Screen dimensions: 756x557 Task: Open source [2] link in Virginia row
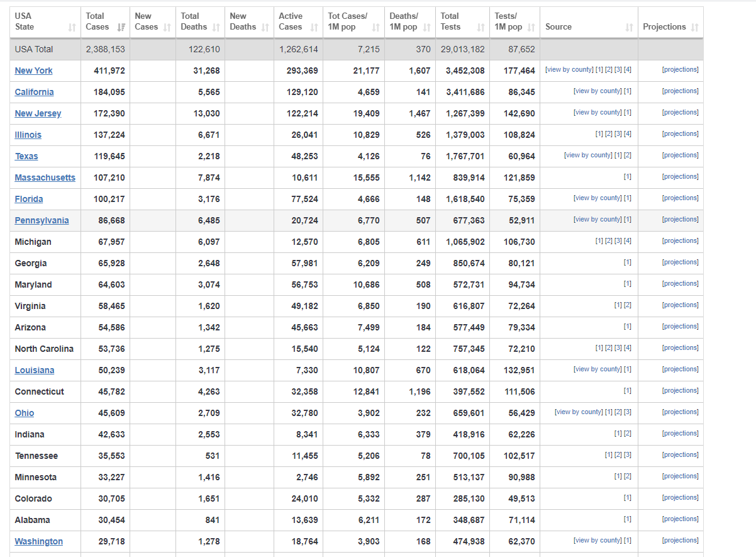pos(628,305)
